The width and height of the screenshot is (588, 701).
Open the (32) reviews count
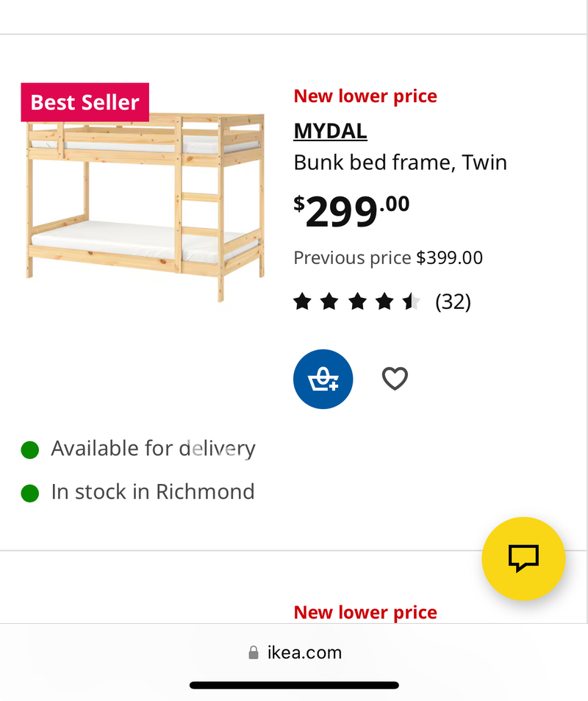pos(453,302)
